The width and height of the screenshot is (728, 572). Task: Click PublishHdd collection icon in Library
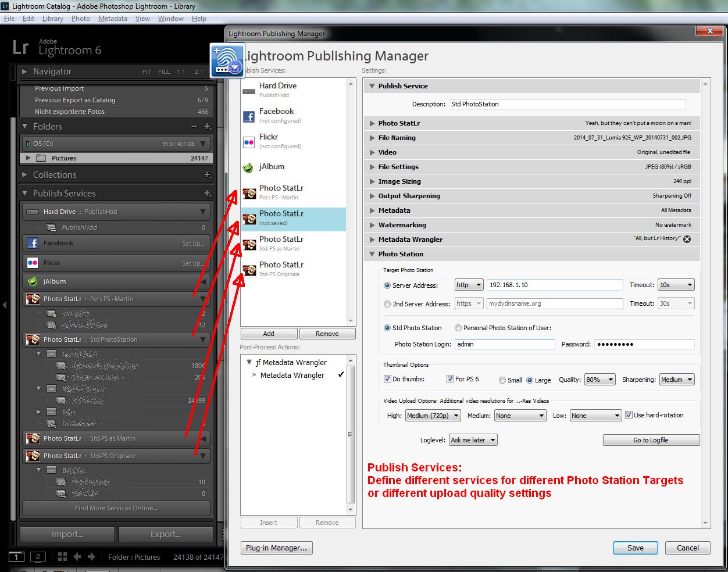[x=51, y=227]
